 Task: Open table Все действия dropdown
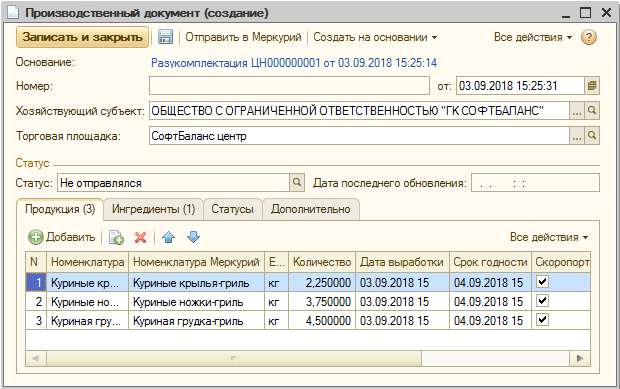click(x=549, y=237)
